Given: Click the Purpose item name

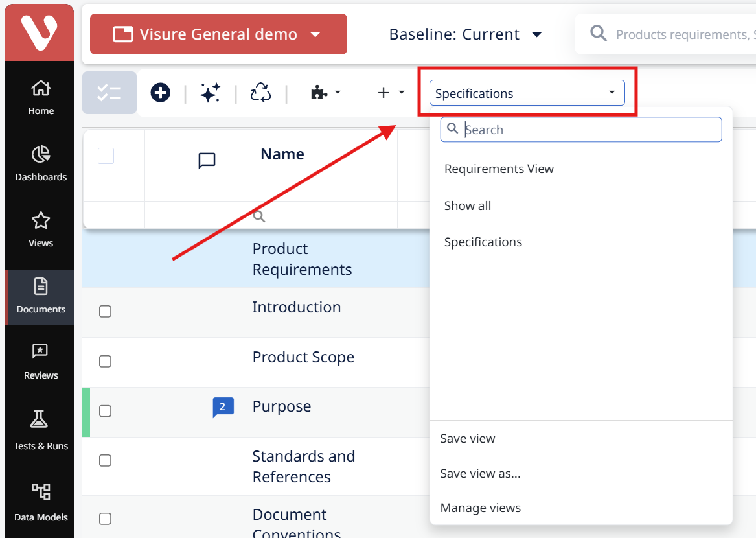Looking at the screenshot, I should [282, 406].
